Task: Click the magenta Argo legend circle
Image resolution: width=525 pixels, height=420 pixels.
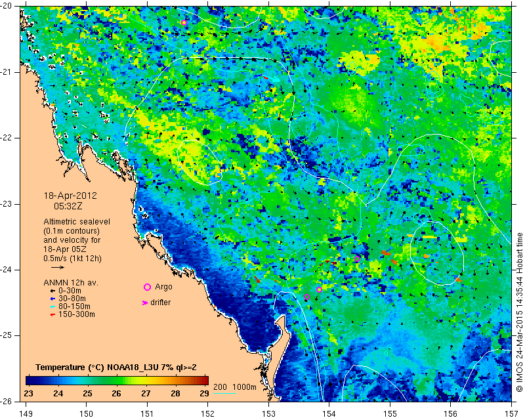Action: [x=147, y=287]
